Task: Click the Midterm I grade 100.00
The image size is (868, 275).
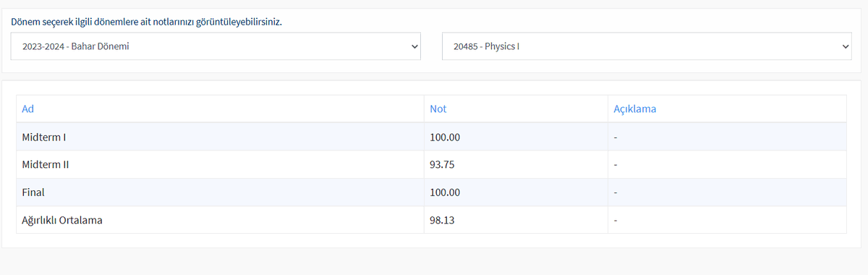Action: click(445, 137)
